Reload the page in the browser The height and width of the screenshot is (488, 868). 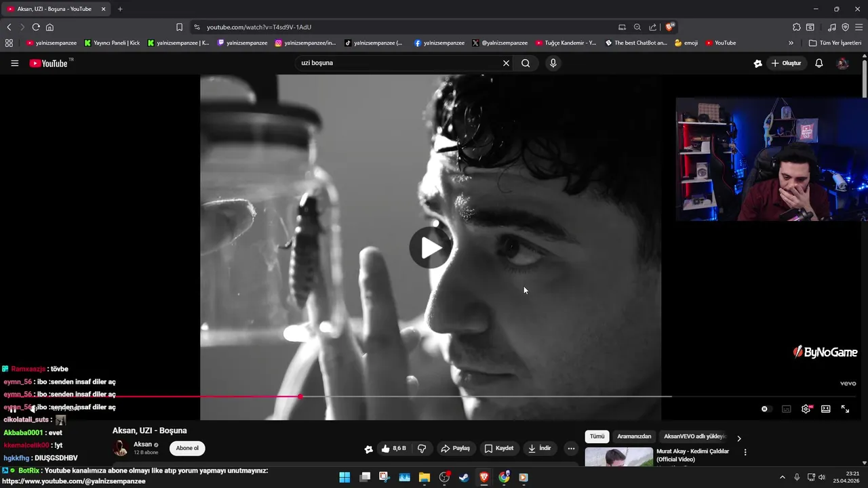[x=36, y=27]
